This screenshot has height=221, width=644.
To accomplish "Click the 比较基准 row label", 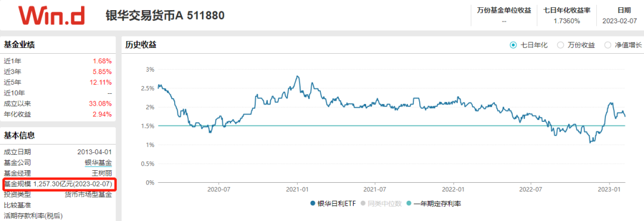I will pos(17,205).
